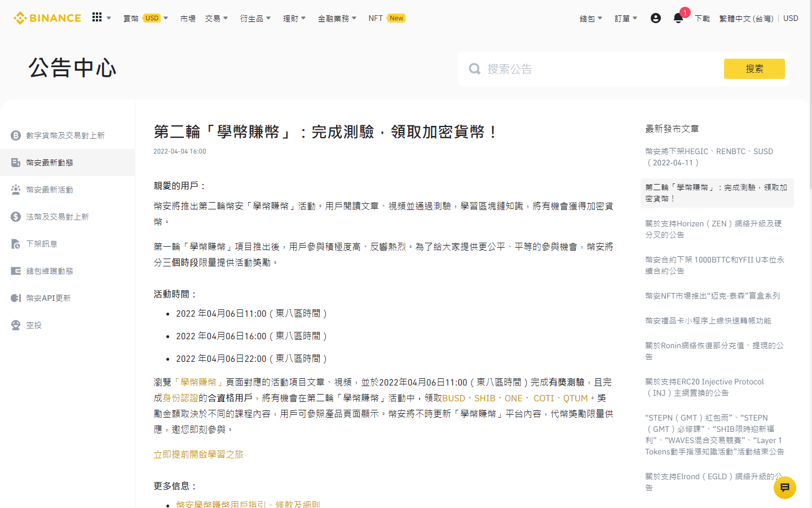Open the SHIB token link
Viewport: 812px width, 508px height.
tap(484, 398)
